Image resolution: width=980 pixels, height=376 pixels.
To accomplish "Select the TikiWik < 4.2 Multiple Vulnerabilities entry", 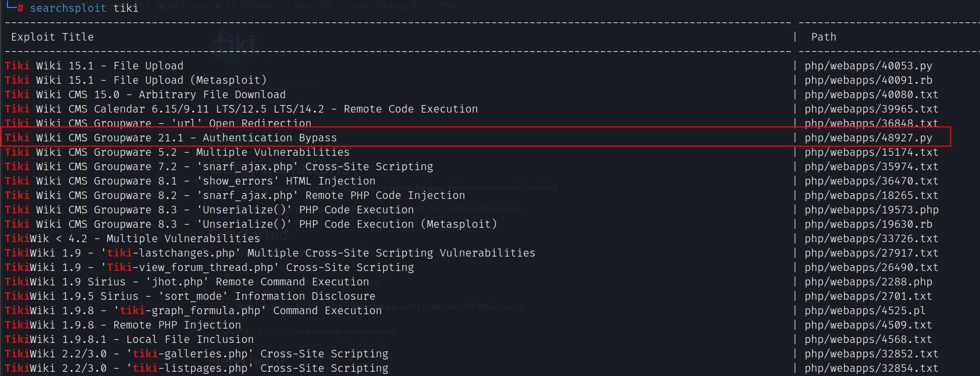I will click(132, 238).
